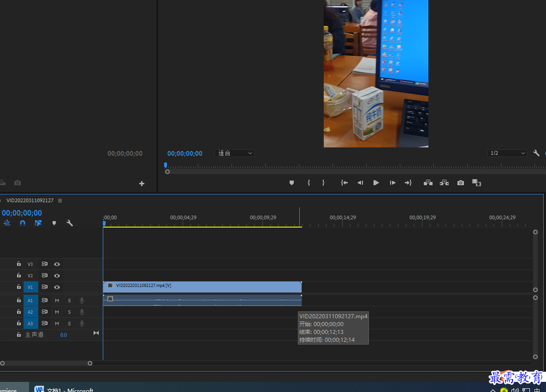
Task: Toggle A1 track targeting
Action: click(x=30, y=300)
